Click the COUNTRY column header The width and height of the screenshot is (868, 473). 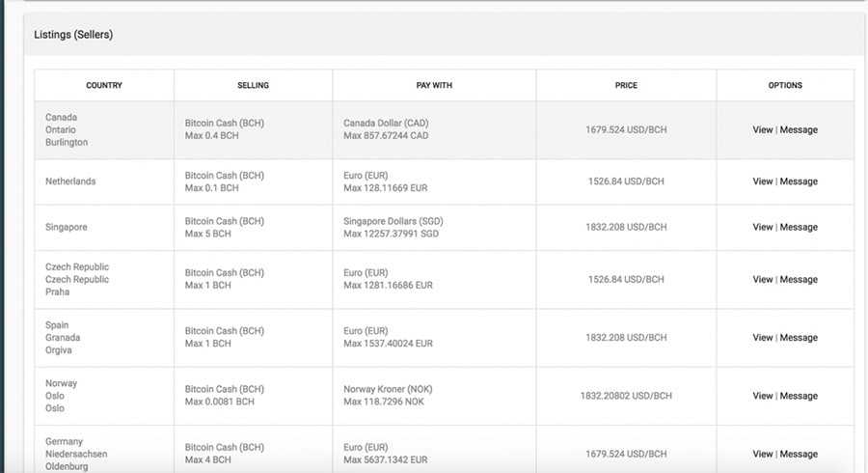104,86
